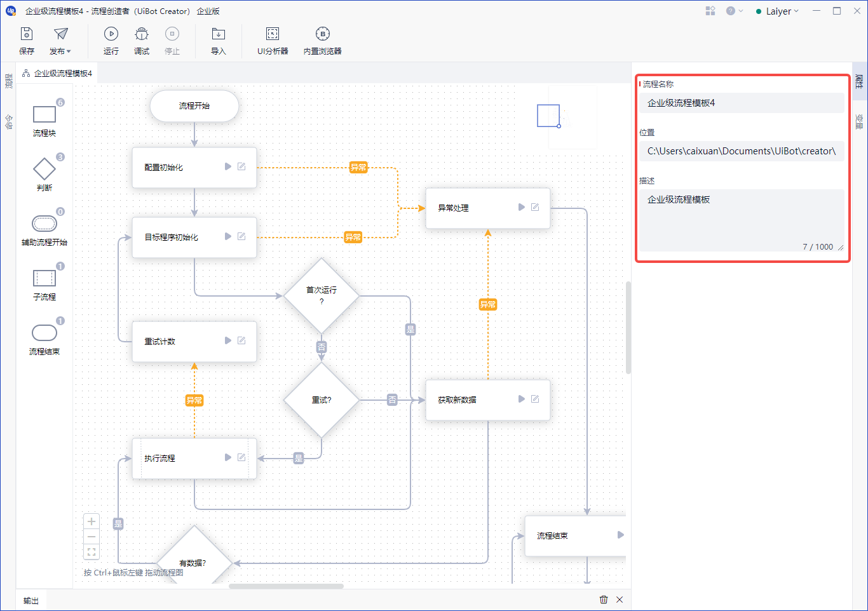The image size is (868, 611).
Task: Click the UiBot app logo icon
Action: (x=11, y=11)
